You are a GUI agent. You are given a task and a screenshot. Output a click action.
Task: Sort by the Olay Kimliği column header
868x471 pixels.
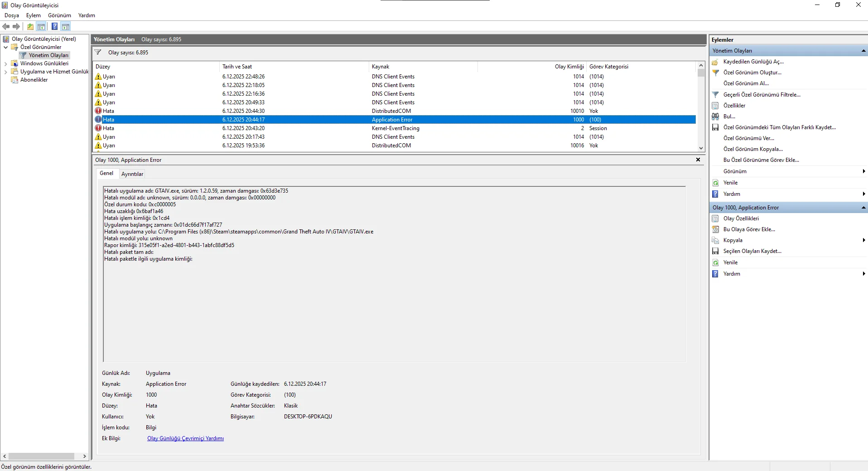click(532, 67)
